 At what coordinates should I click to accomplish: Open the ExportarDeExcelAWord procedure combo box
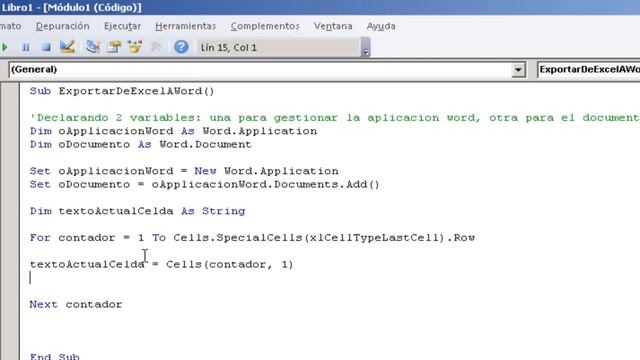tap(589, 70)
